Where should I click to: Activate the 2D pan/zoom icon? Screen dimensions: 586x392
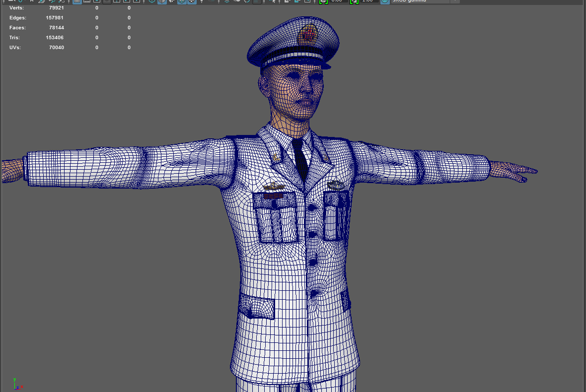pyautogui.click(x=52, y=1)
